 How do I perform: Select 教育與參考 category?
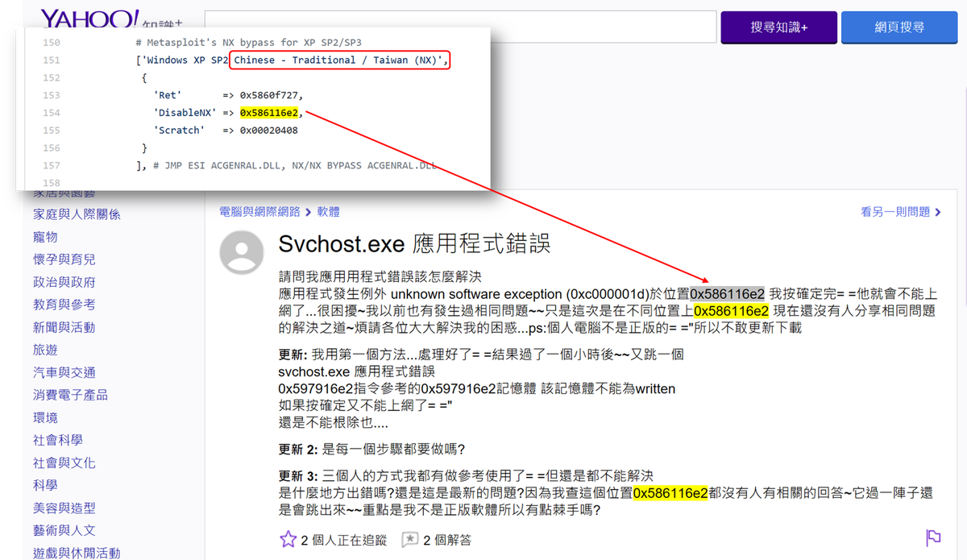pyautogui.click(x=64, y=305)
